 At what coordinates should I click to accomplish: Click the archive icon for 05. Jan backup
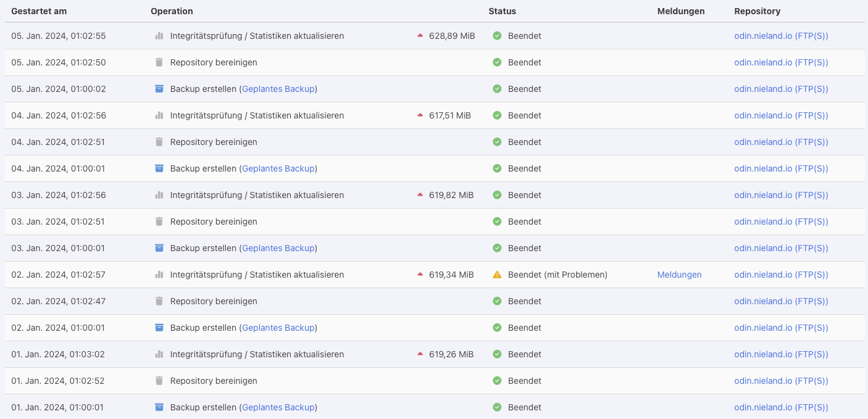click(159, 89)
